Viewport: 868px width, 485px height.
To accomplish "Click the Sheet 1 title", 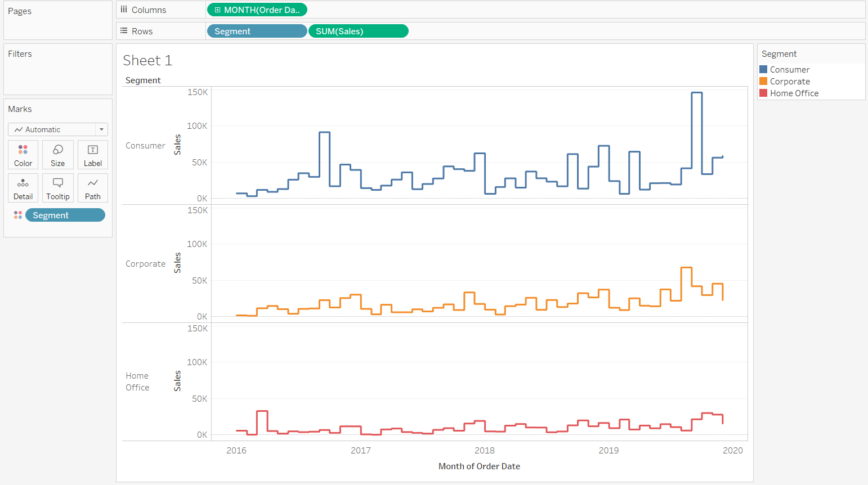I will pyautogui.click(x=147, y=60).
